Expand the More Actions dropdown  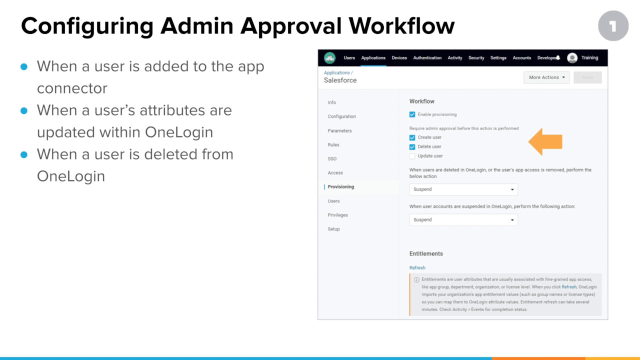point(547,78)
